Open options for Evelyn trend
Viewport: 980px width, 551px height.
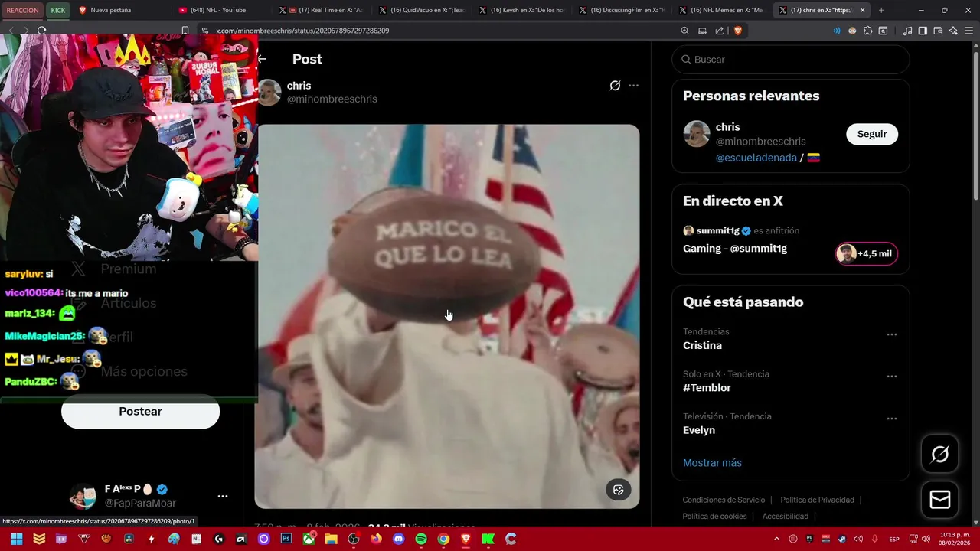[x=892, y=419]
